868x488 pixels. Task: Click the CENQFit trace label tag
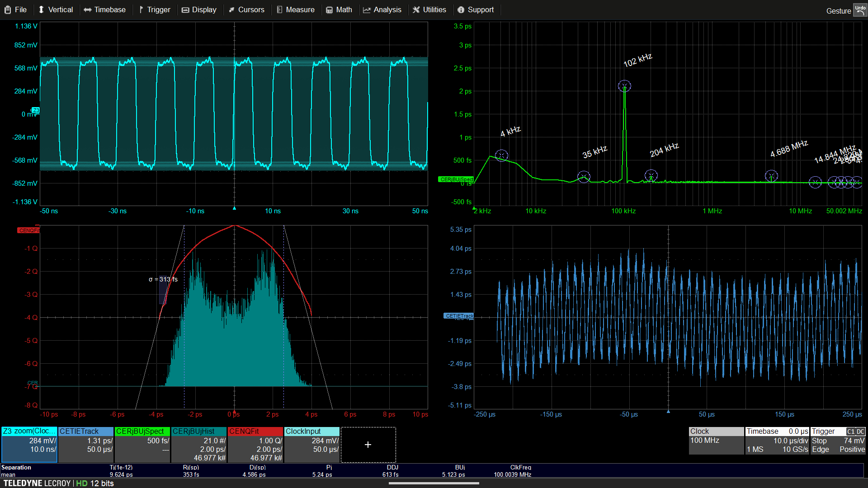pyautogui.click(x=28, y=230)
